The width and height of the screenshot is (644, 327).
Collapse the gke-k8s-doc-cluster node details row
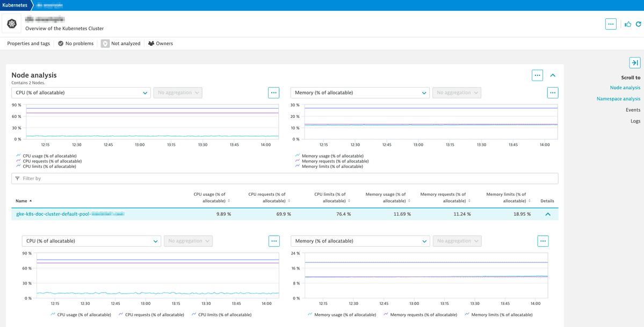coord(547,214)
